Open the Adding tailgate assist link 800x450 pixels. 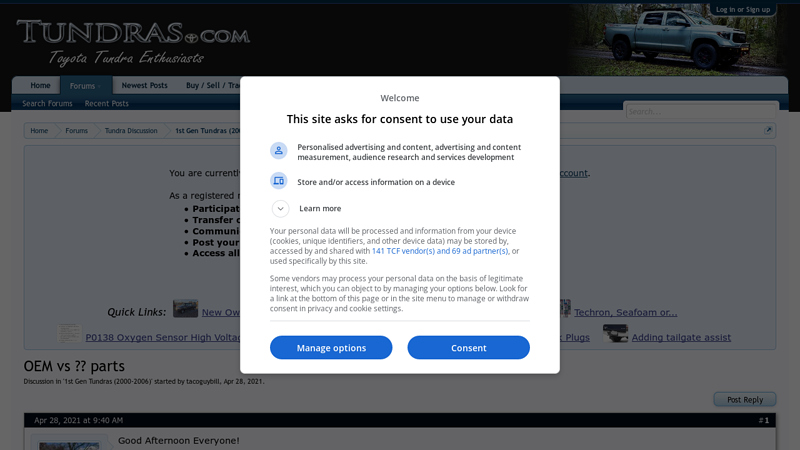pyautogui.click(x=681, y=338)
